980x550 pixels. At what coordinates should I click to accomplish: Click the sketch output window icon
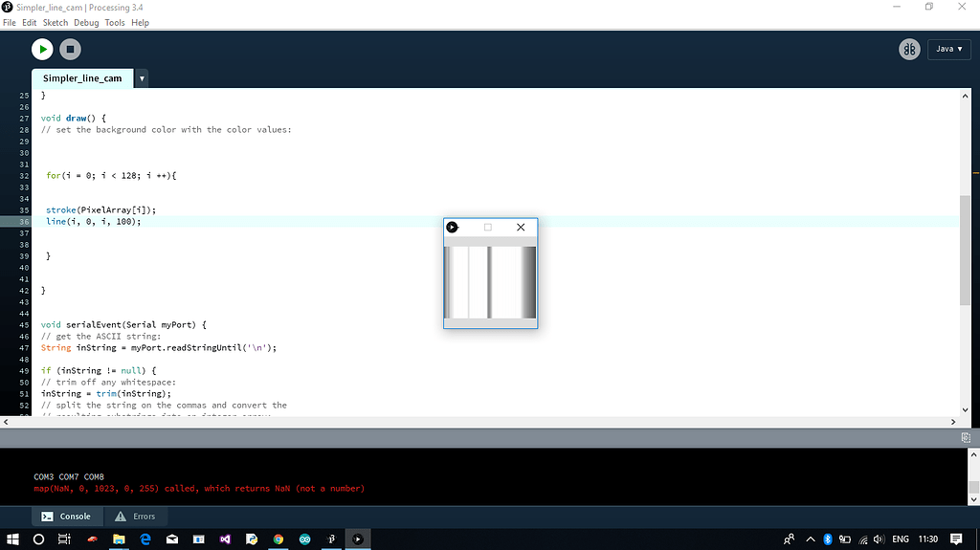452,227
